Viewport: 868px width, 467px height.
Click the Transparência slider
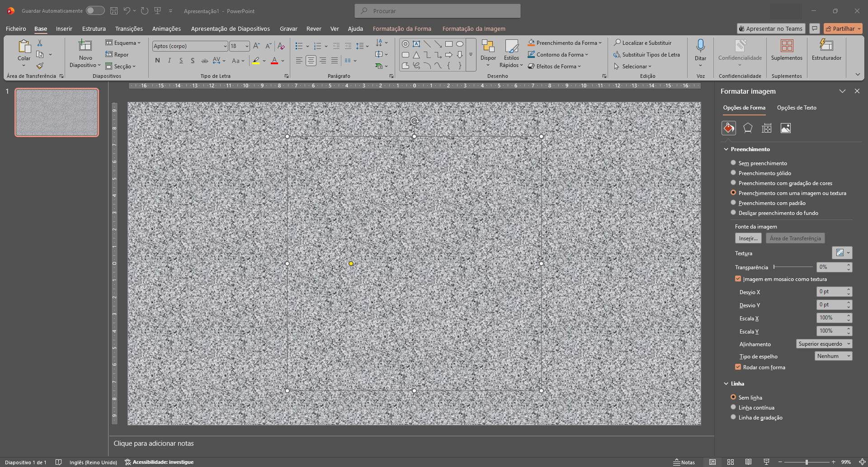click(x=793, y=267)
